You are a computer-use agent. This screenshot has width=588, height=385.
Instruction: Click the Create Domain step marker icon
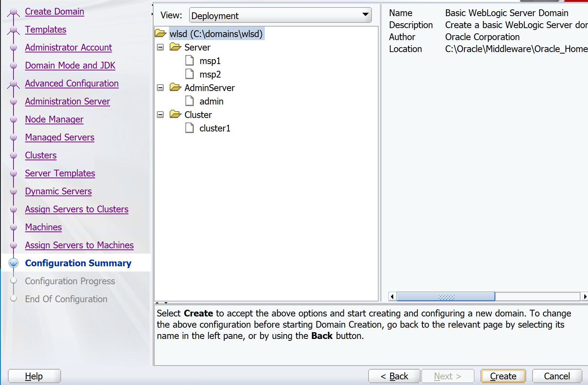point(13,13)
